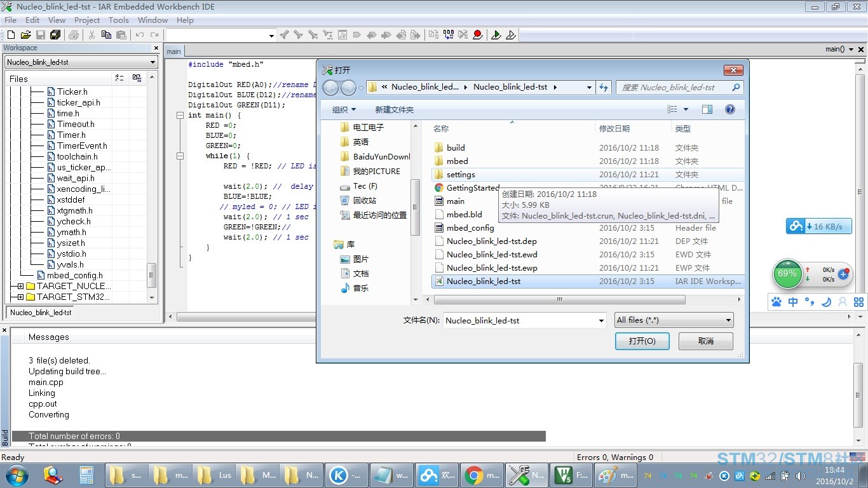Viewport: 868px width, 488px height.
Task: Switch to the main editor tab
Action: click(173, 51)
